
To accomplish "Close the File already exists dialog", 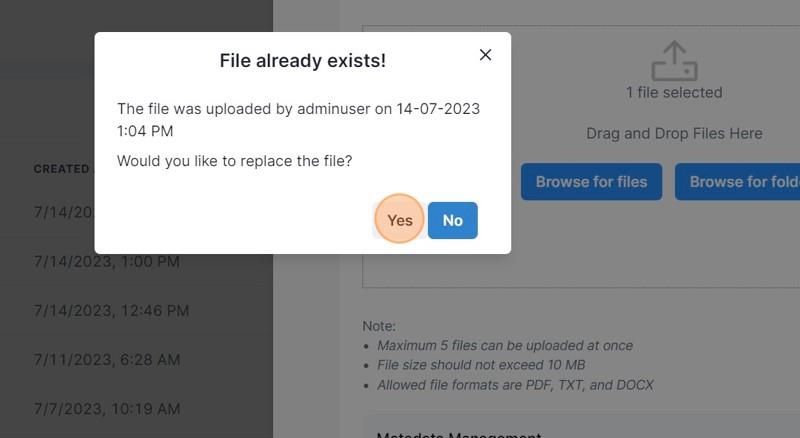I will 485,55.
